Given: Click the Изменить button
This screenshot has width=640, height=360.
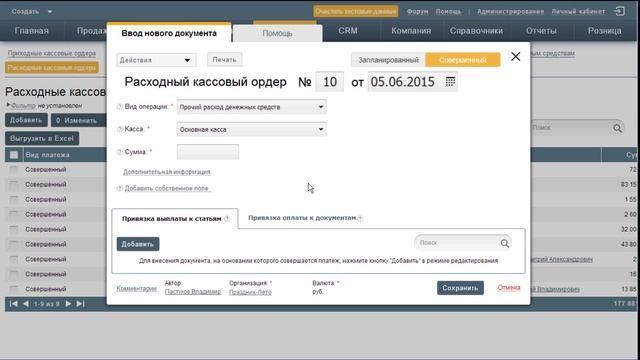Looking at the screenshot, I should click(78, 120).
